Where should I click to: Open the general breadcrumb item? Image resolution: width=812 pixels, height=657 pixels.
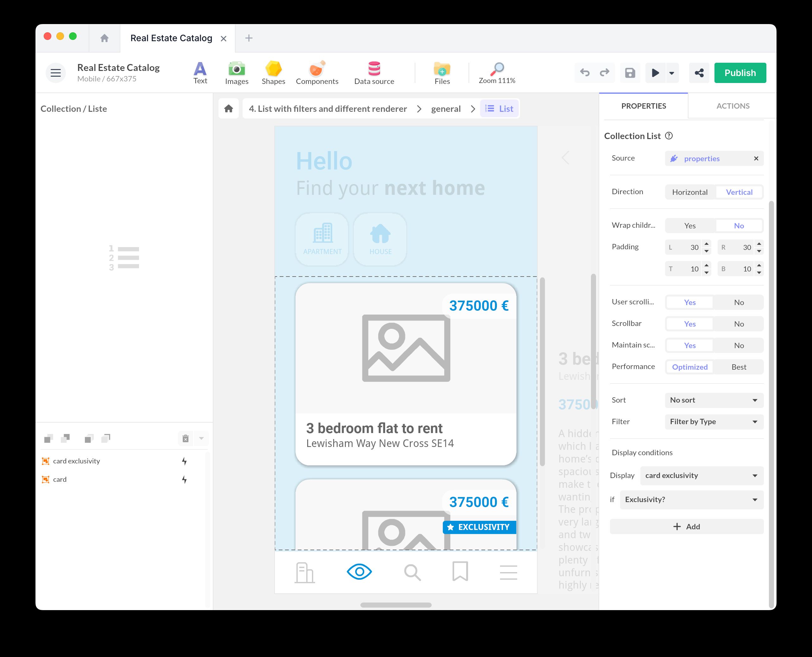pos(446,109)
